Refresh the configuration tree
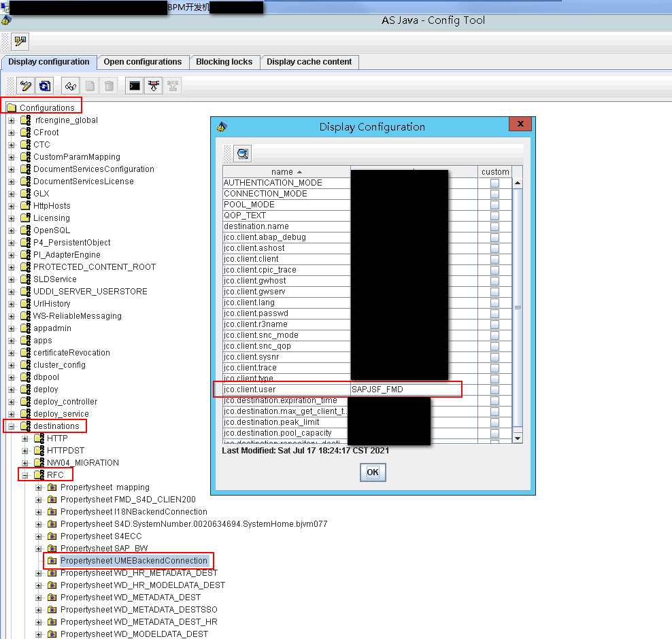This screenshot has width=672, height=639. tap(45, 86)
